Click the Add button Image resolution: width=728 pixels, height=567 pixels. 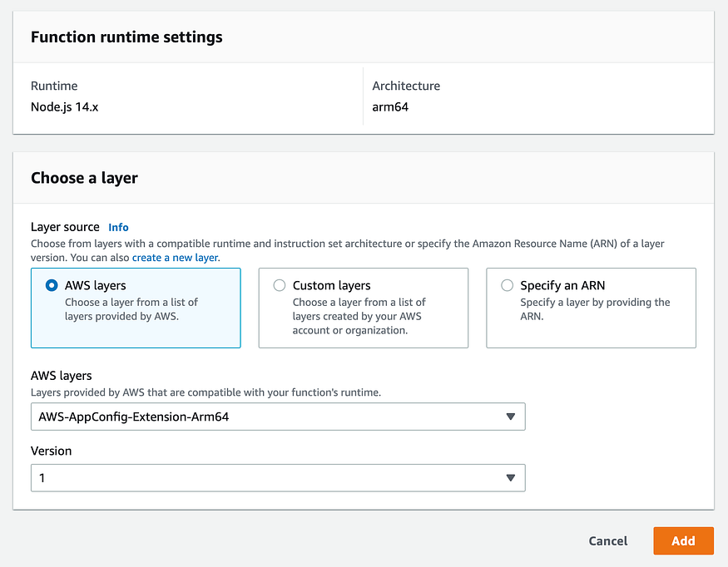pyautogui.click(x=683, y=541)
